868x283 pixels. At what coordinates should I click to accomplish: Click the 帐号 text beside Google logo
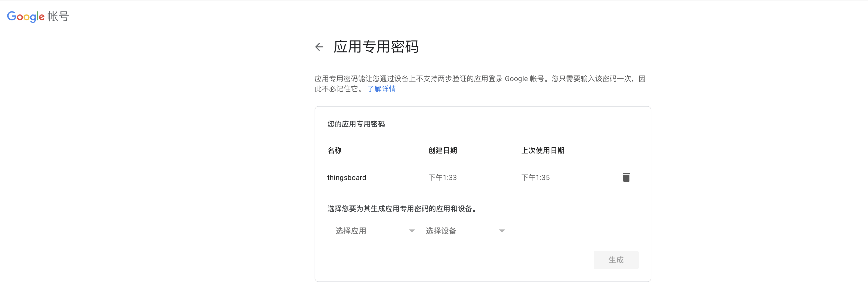pos(58,16)
